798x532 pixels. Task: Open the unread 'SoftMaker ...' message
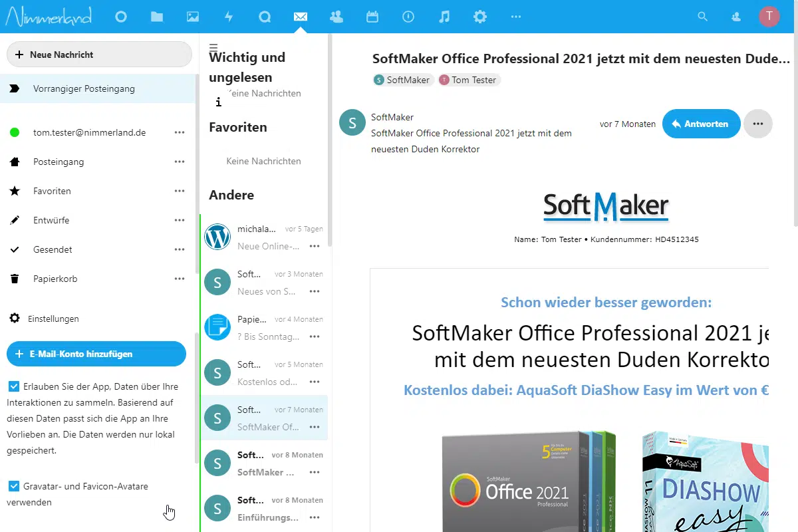pos(264,463)
